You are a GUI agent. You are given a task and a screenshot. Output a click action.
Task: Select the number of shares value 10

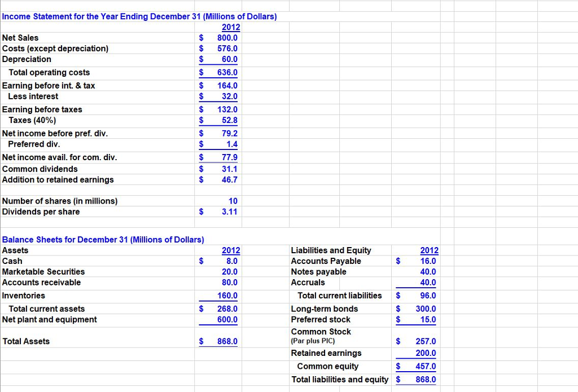click(233, 201)
